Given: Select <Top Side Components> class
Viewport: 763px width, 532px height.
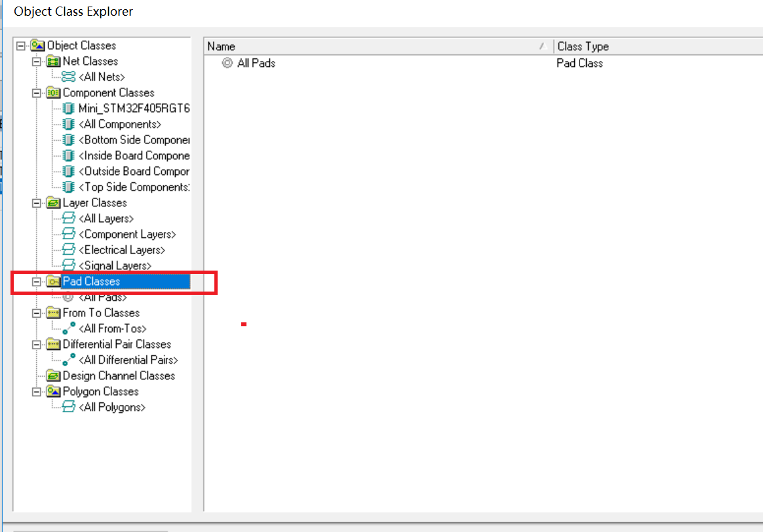Looking at the screenshot, I should 134,187.
